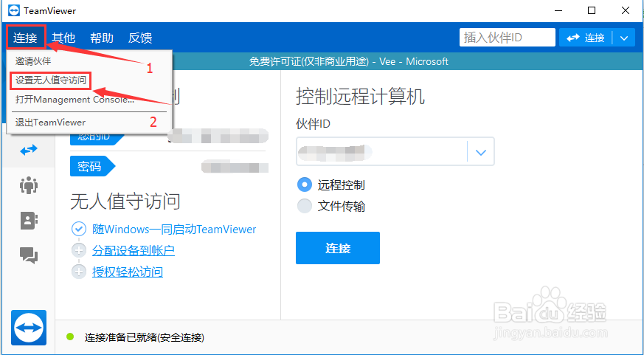Maximize the TeamViewer window
The image size is (644, 355).
coord(592,10)
